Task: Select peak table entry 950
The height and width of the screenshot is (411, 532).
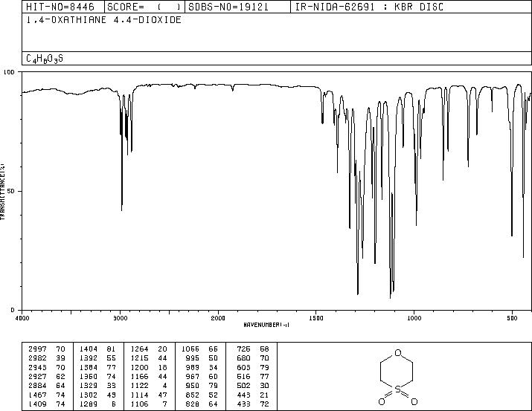Action: 193,386
